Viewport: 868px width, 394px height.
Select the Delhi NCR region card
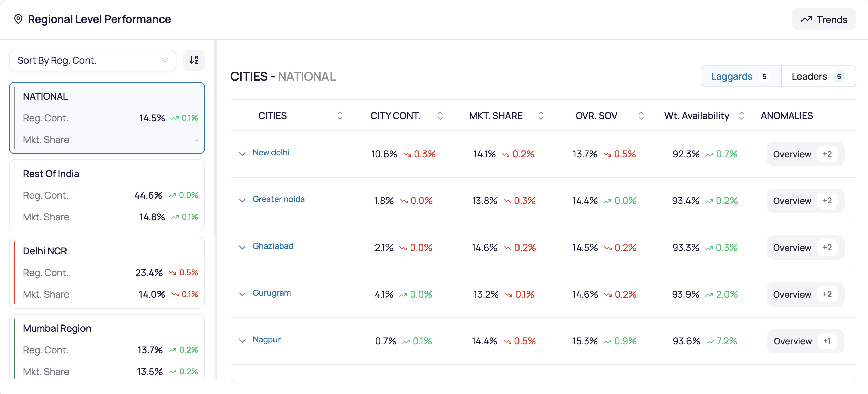point(107,273)
